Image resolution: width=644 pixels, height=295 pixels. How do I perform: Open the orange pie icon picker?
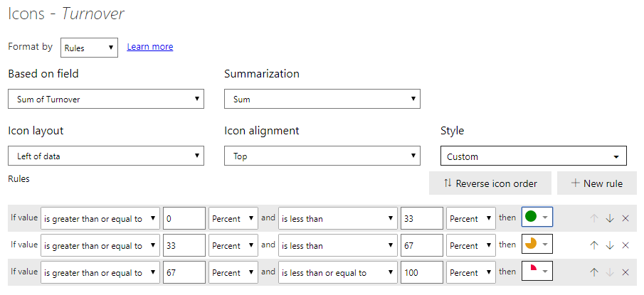pos(537,245)
